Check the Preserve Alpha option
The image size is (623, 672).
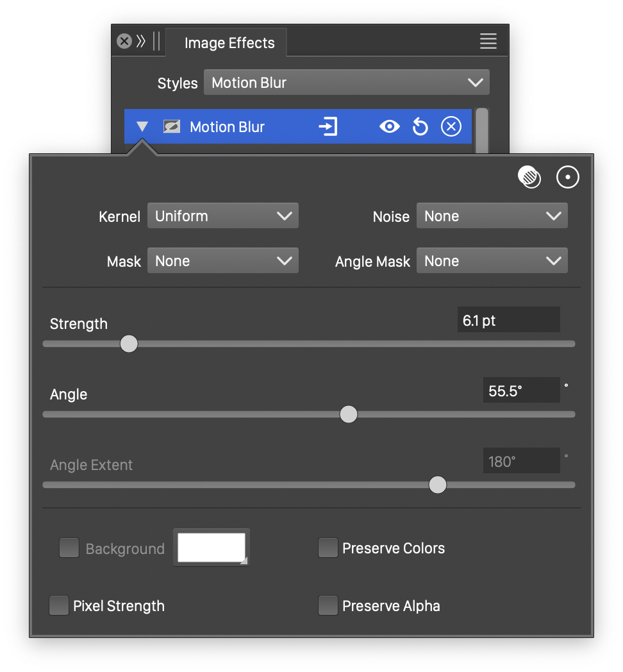(328, 606)
